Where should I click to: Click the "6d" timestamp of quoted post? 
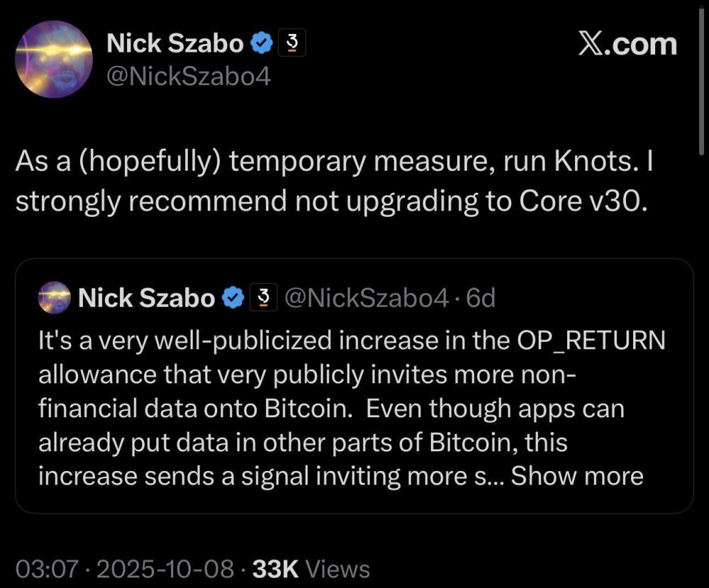point(481,298)
